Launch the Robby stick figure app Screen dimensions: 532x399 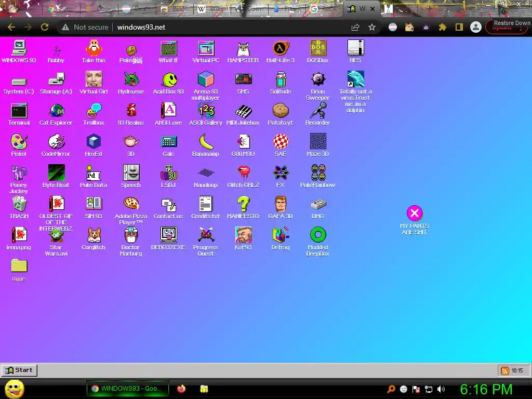click(x=56, y=51)
